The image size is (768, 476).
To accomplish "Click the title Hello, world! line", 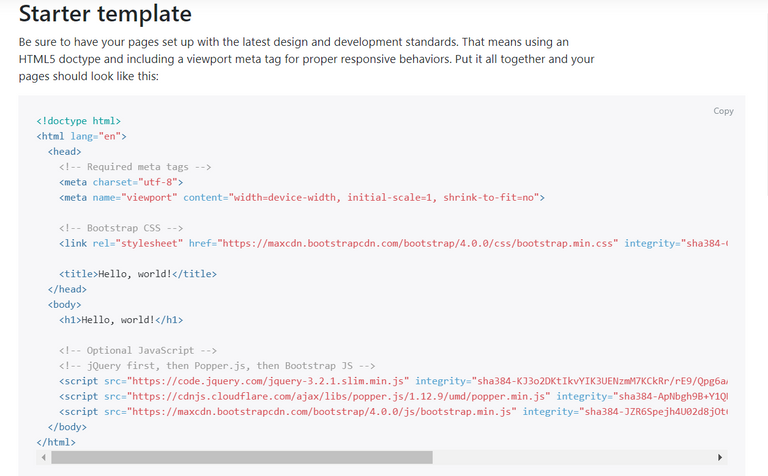I will coord(138,274).
